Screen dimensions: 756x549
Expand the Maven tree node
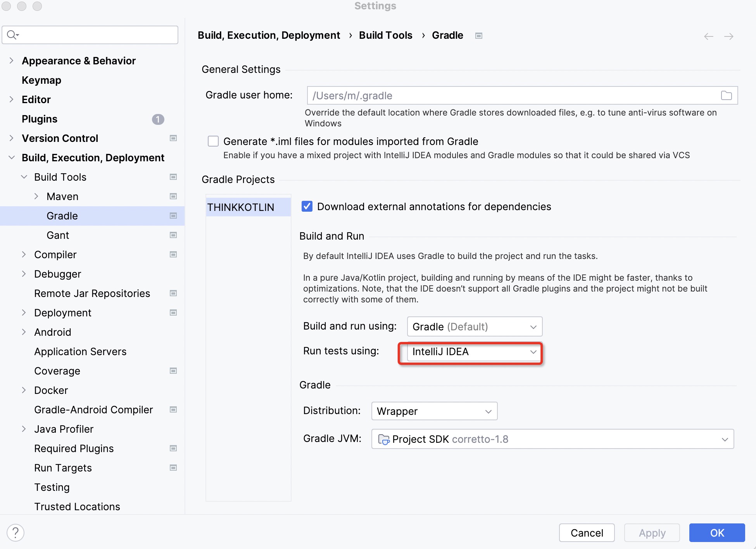[36, 196]
